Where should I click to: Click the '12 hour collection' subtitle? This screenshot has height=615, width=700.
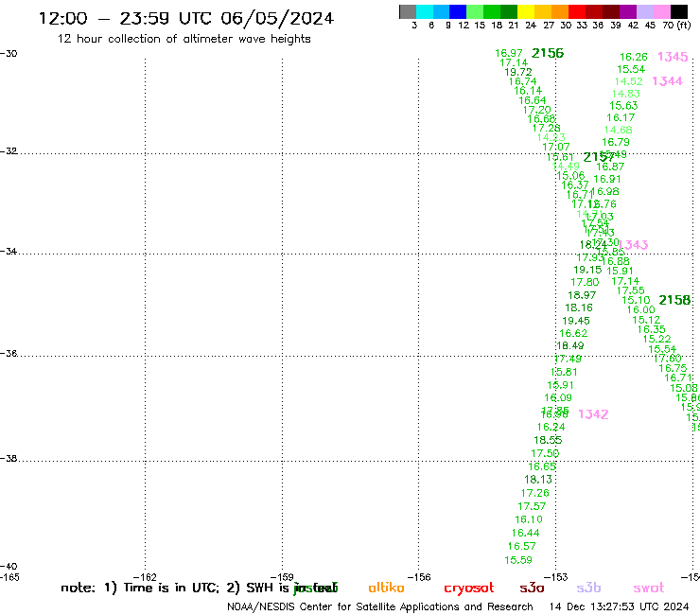coord(184,39)
